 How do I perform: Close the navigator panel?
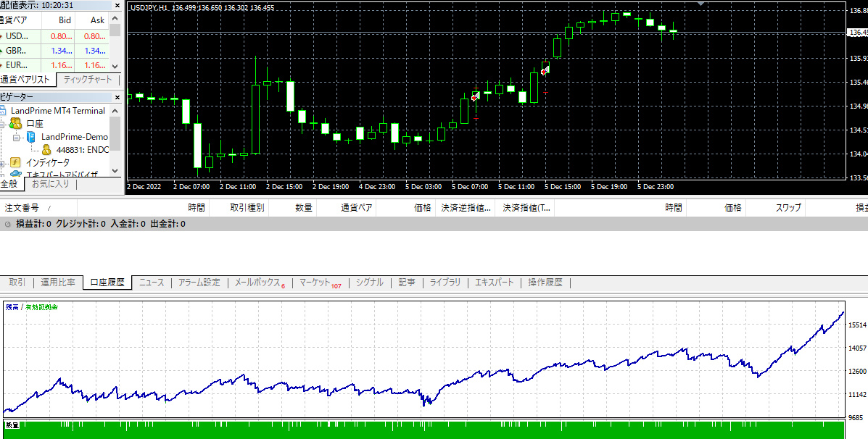[117, 97]
